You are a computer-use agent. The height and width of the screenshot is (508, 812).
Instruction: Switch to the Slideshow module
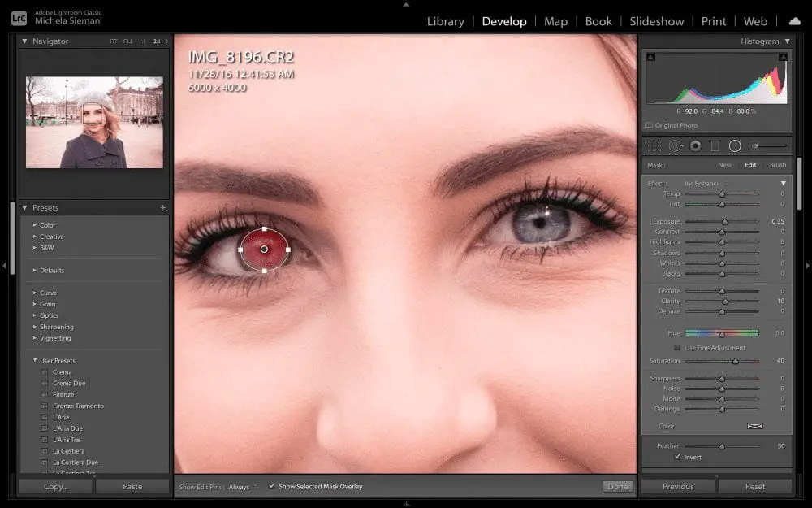657,21
